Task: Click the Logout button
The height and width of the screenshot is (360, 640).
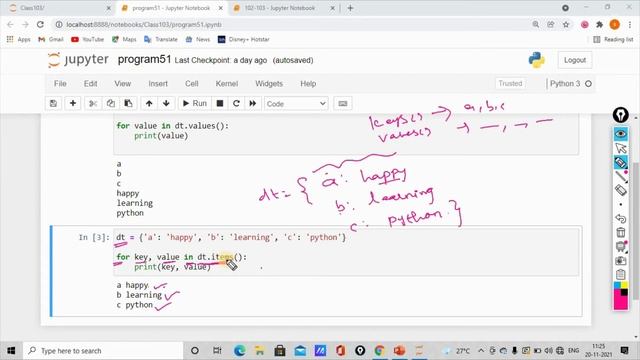Action: tap(575, 60)
